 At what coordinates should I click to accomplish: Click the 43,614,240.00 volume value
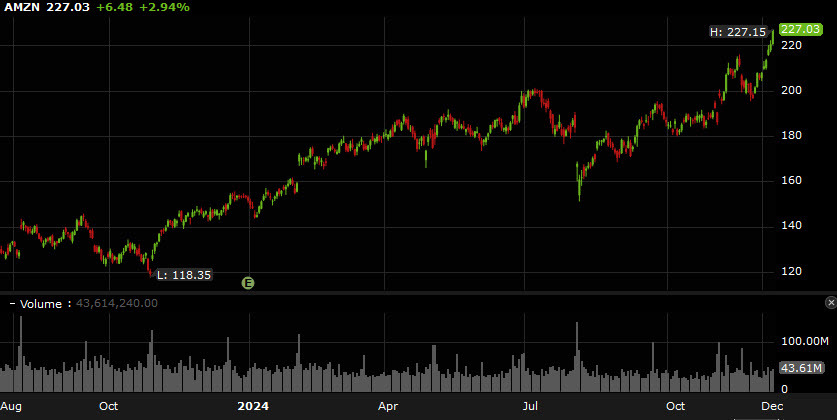pos(117,303)
